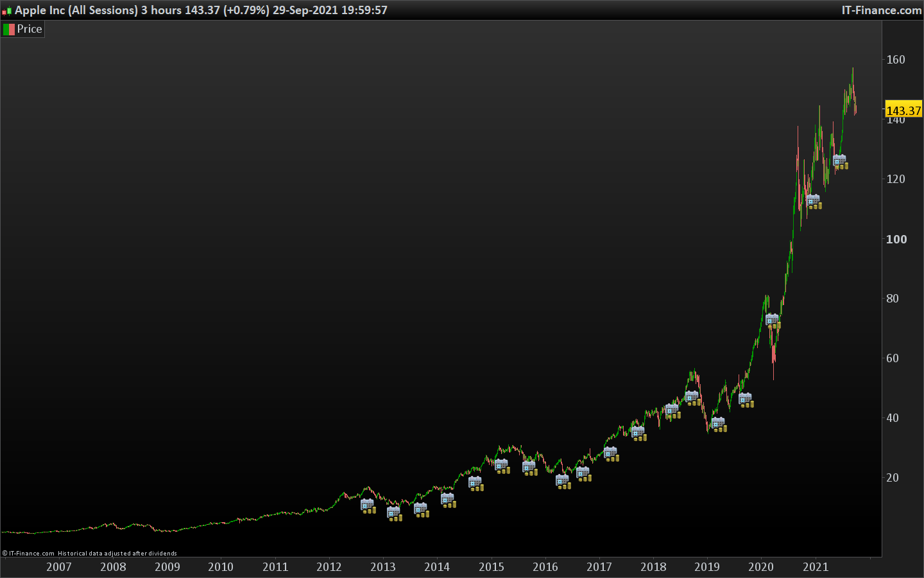Click the 60 price axis label
Image resolution: width=924 pixels, height=578 pixels.
click(x=893, y=358)
